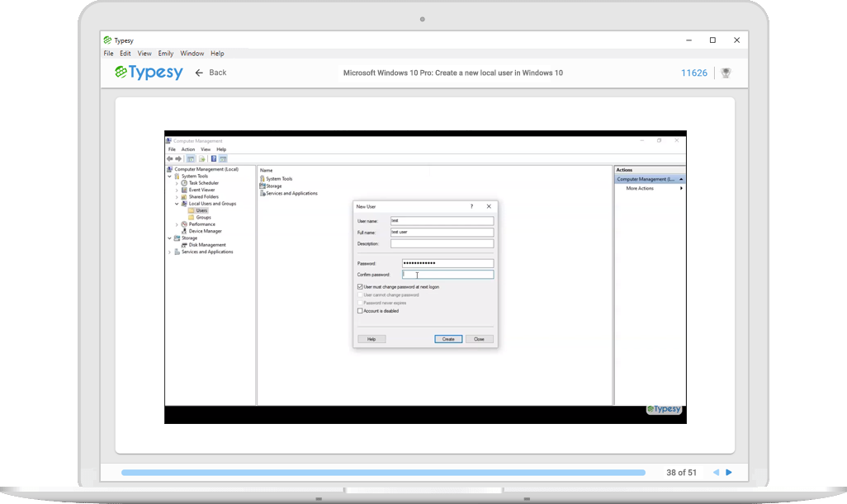847x504 pixels.
Task: Uncheck User must change password at next logon
Action: (360, 287)
